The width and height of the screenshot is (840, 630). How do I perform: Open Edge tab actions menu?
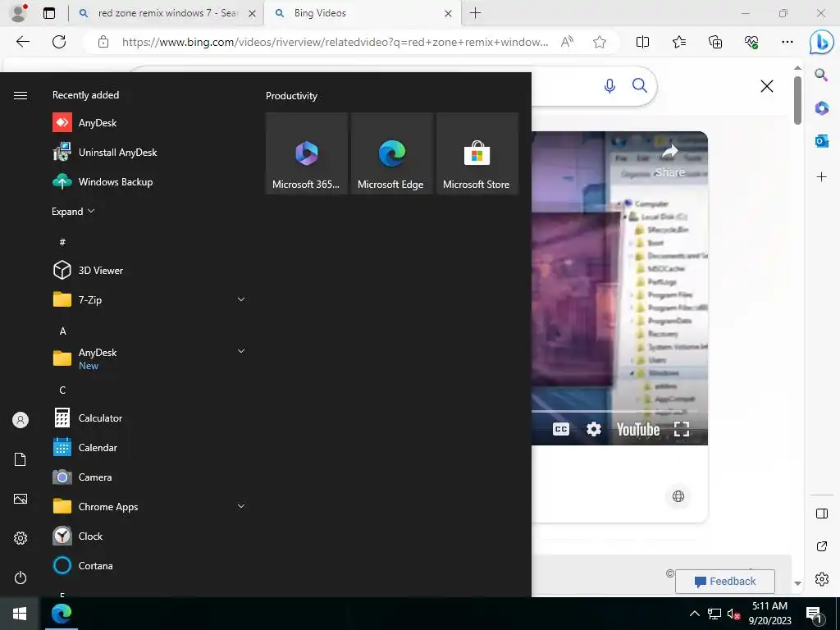click(48, 13)
